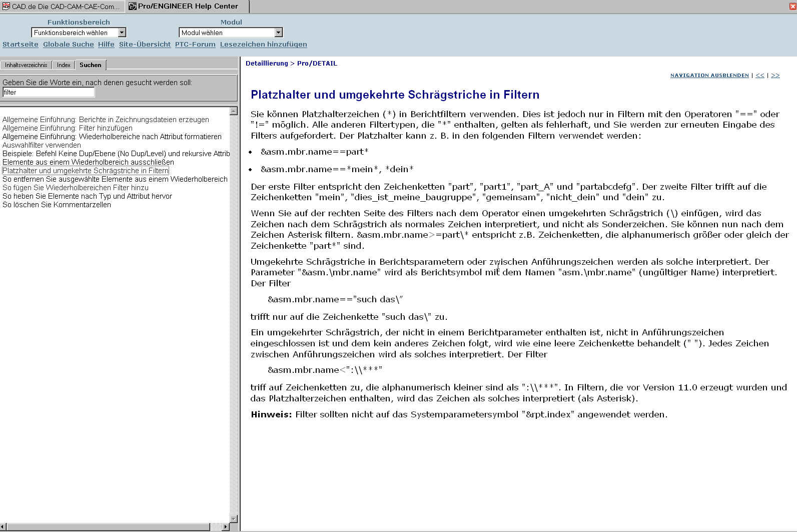Viewport: 797px width, 532px height.
Task: Click the 'Modul' label above the dropdown
Action: click(231, 22)
